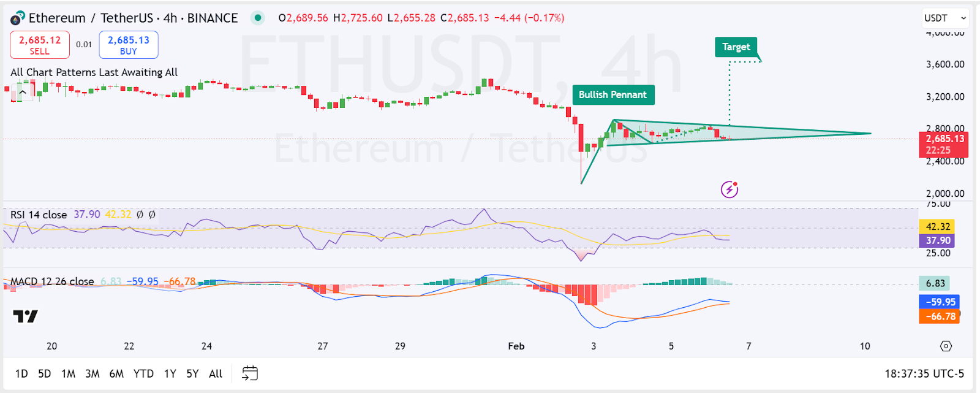Select the 6M time range

click(116, 373)
